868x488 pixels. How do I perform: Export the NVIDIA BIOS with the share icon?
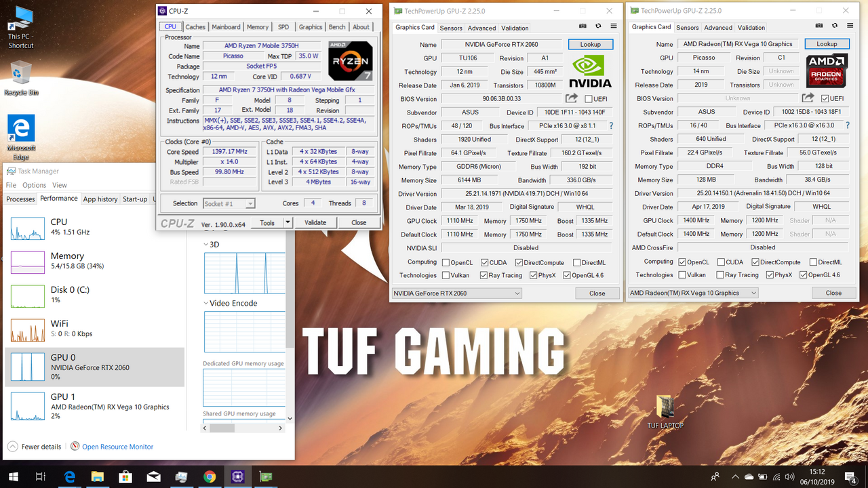click(572, 99)
